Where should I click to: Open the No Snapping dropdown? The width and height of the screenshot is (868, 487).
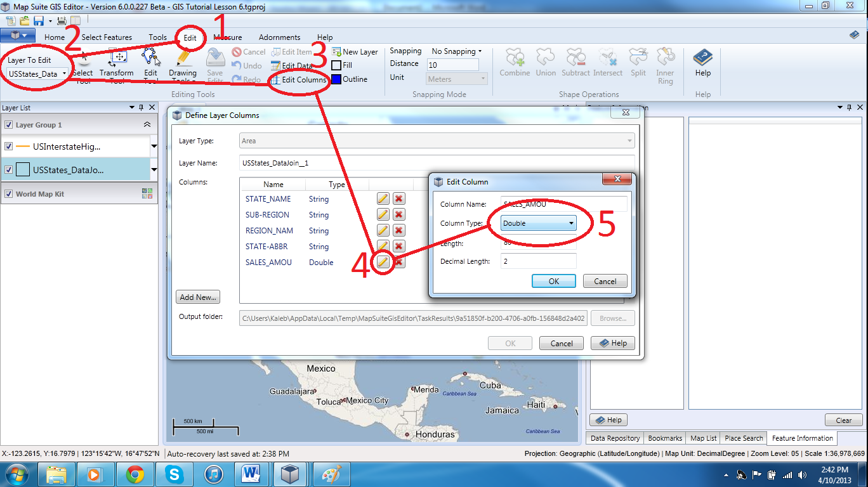coord(457,51)
